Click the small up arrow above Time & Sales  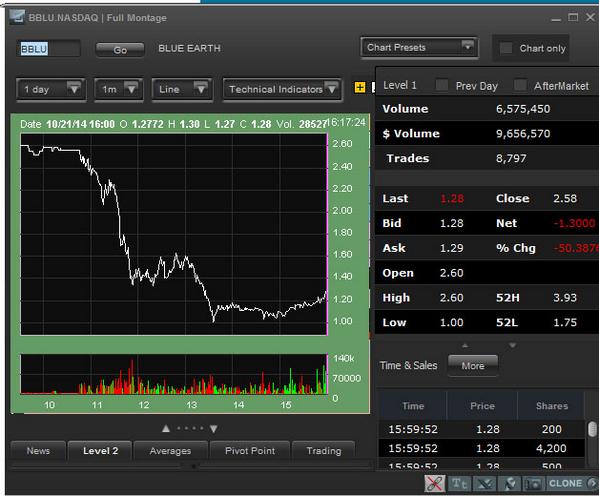(465, 345)
